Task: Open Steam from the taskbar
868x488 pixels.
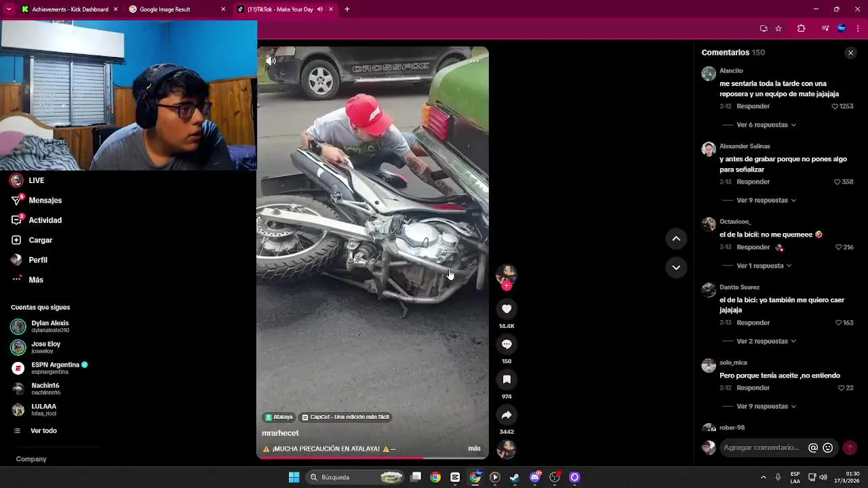Action: [515, 477]
